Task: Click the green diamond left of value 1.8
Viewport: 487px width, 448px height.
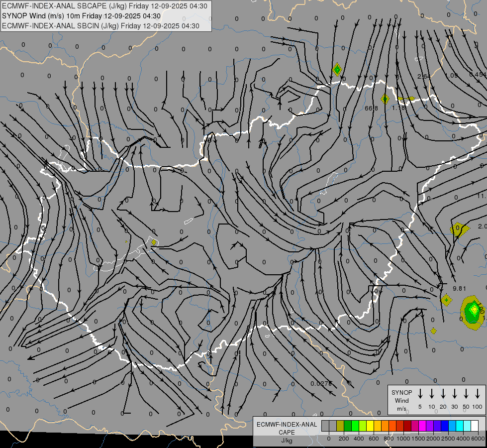Action: click(x=385, y=99)
